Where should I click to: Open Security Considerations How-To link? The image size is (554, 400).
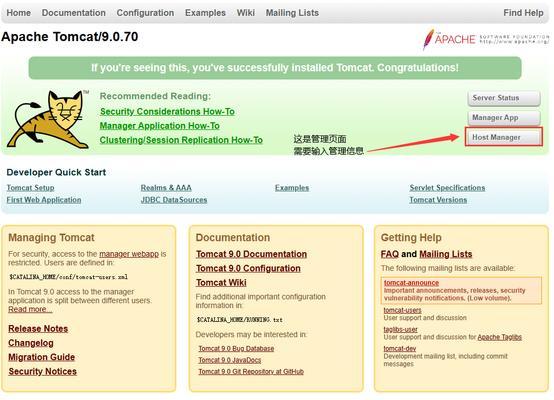[167, 112]
